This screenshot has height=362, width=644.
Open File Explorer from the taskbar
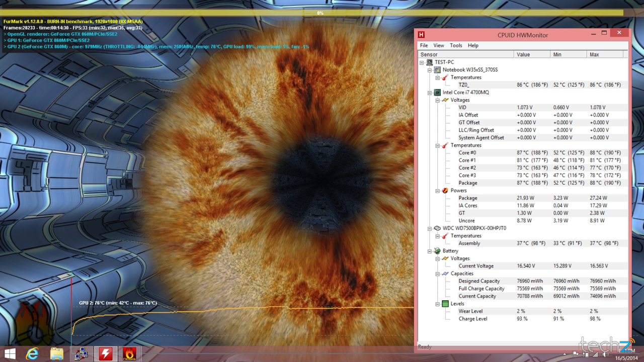(56, 353)
